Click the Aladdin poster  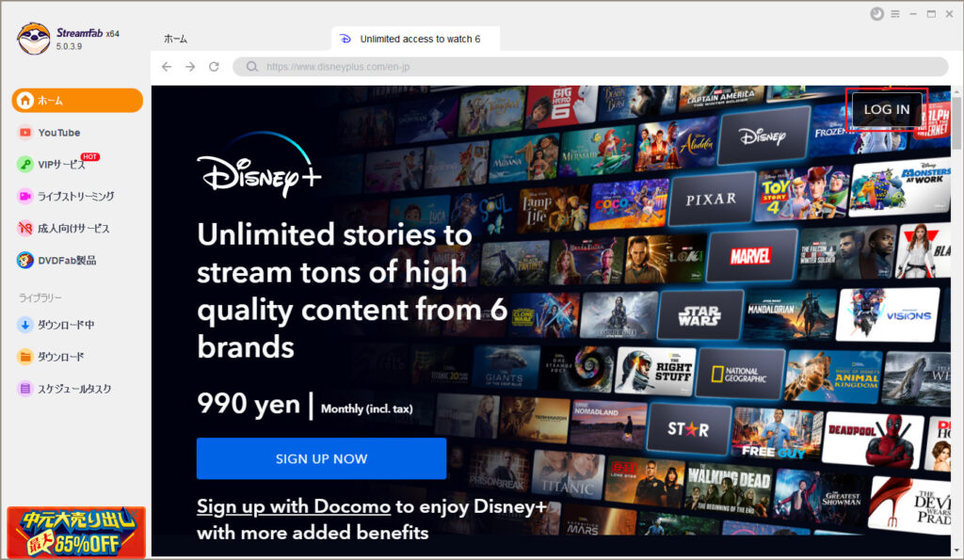pyautogui.click(x=678, y=144)
